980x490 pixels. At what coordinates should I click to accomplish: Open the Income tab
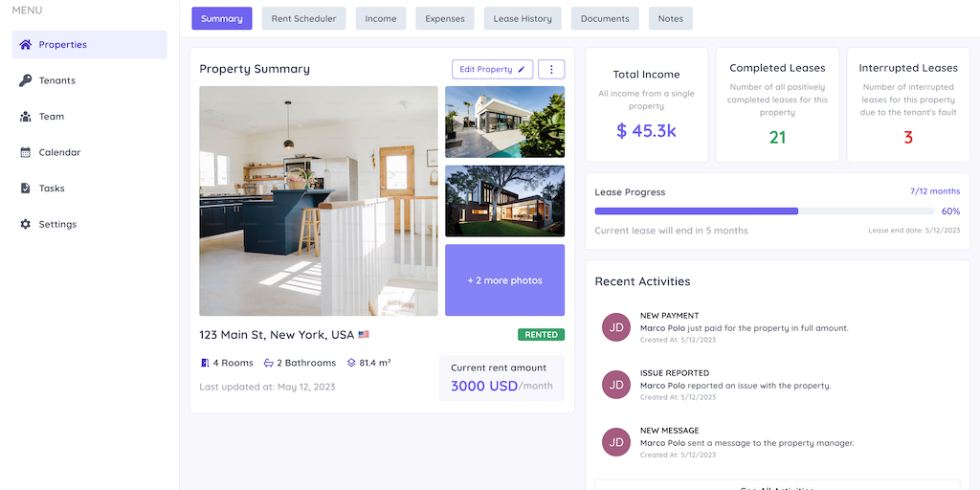381,19
